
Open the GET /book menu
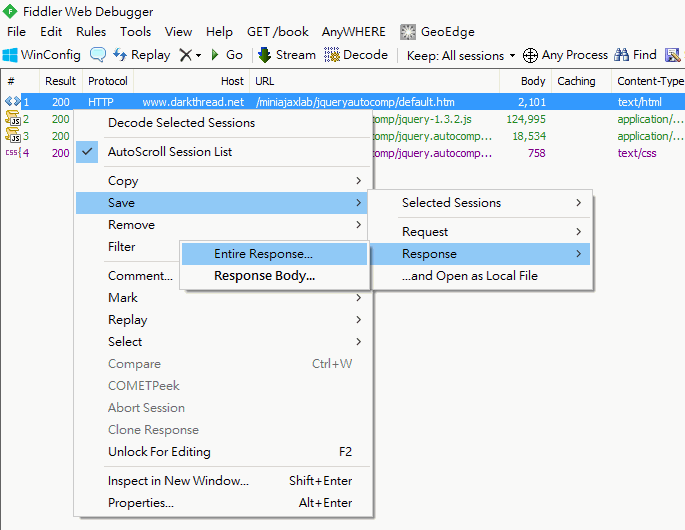click(x=278, y=32)
